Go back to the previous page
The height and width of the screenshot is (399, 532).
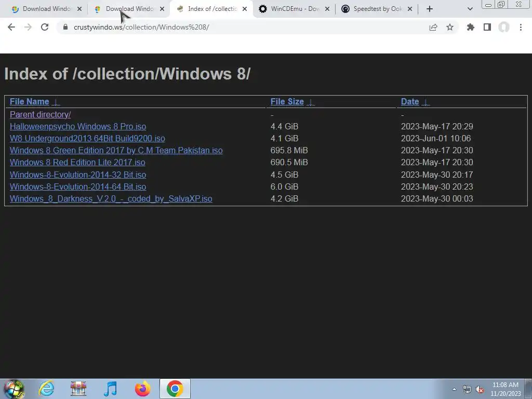(x=11, y=27)
